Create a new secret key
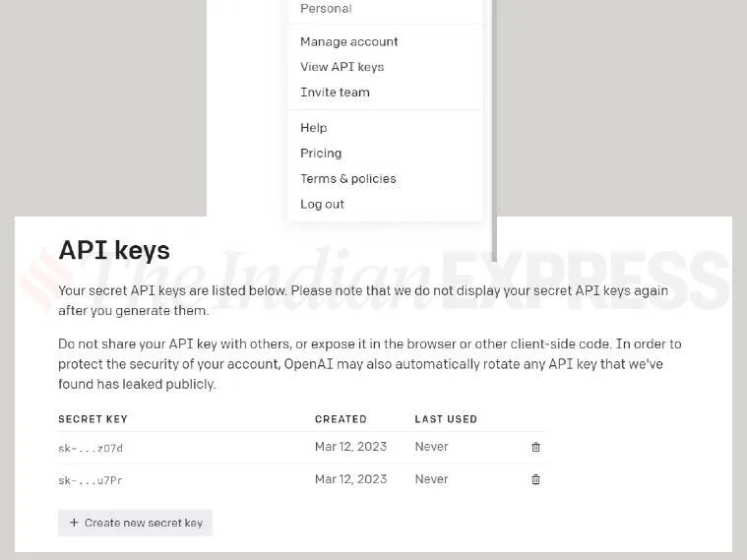This screenshot has height=560, width=747. [135, 523]
